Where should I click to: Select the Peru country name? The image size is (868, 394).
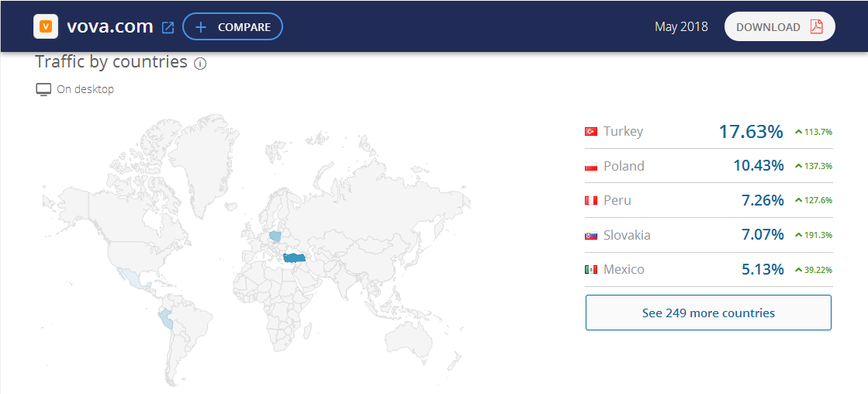(x=617, y=200)
